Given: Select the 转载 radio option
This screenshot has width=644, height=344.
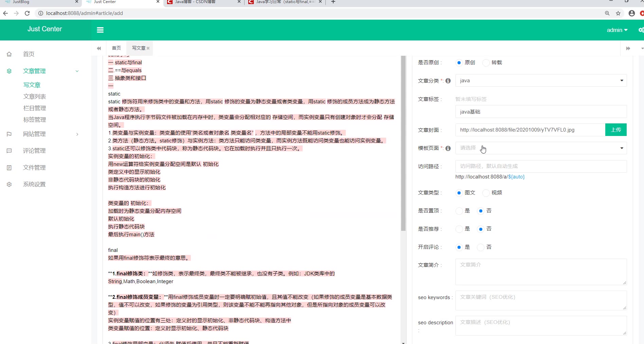Looking at the screenshot, I should (x=486, y=63).
